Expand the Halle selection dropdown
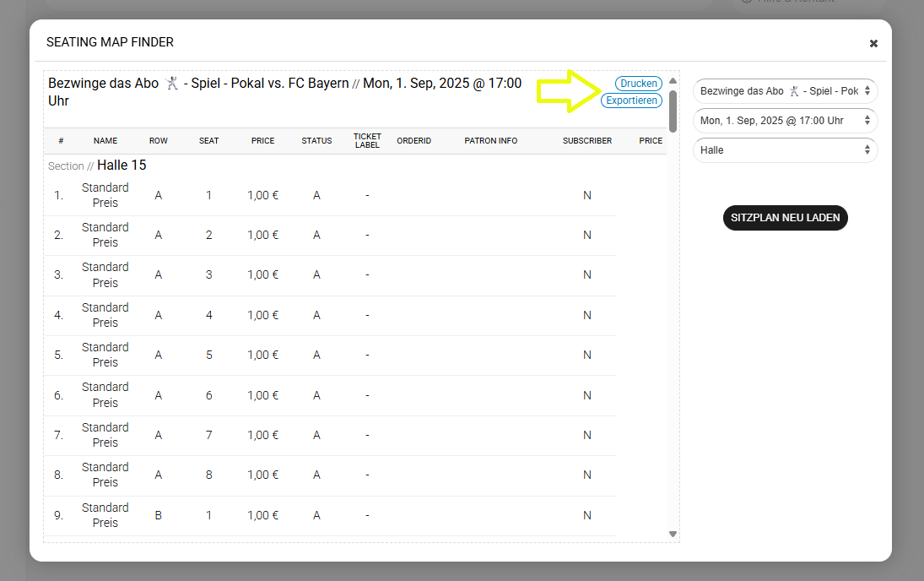This screenshot has height=581, width=924. pyautogui.click(x=785, y=150)
